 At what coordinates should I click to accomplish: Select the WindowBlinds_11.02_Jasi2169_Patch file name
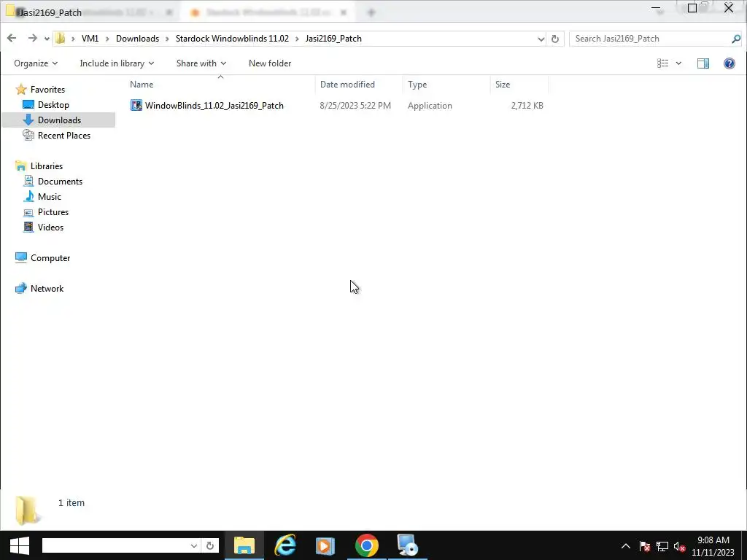point(214,106)
